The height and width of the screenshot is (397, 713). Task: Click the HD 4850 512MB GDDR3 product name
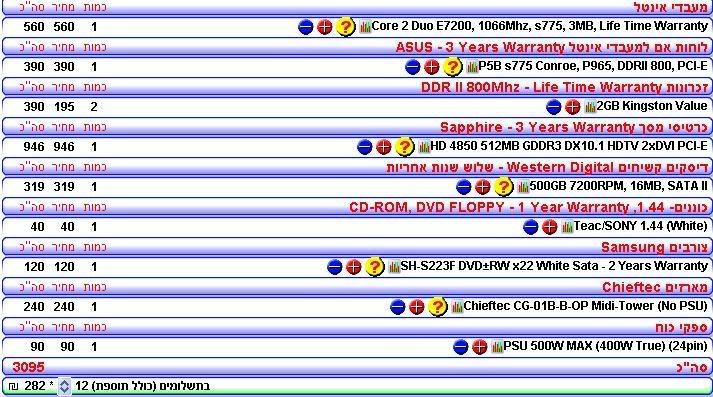[x=568, y=146]
